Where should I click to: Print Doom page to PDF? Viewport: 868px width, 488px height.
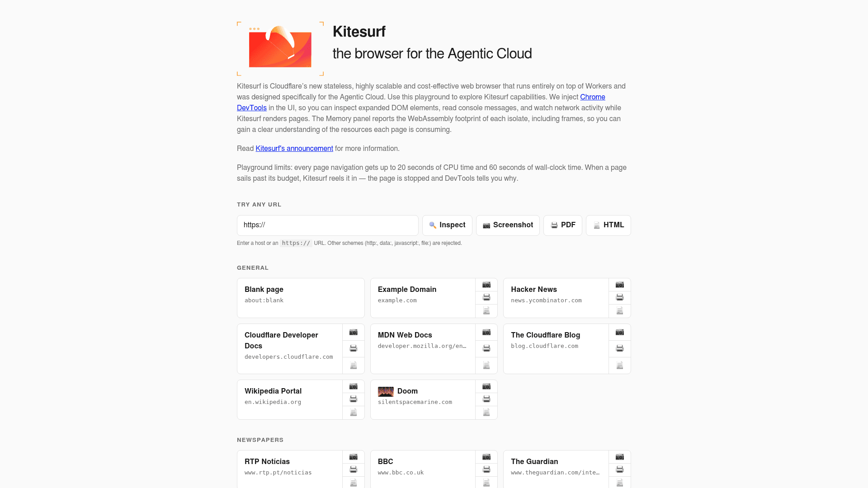(x=486, y=399)
